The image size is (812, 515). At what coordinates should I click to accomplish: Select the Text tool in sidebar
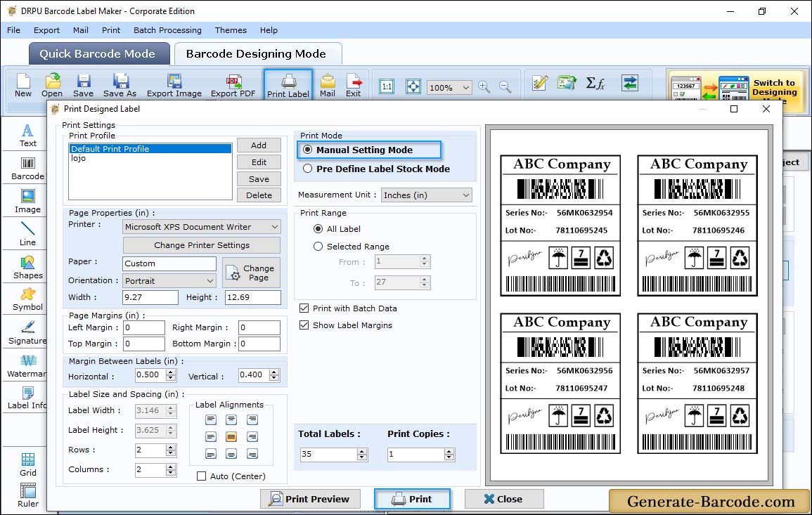point(28,136)
